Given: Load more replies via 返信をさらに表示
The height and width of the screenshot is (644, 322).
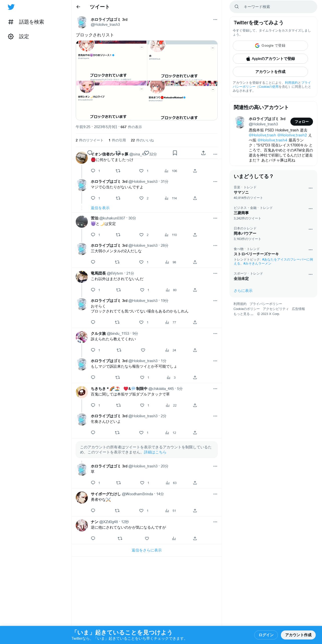Looking at the screenshot, I should click(x=147, y=550).
